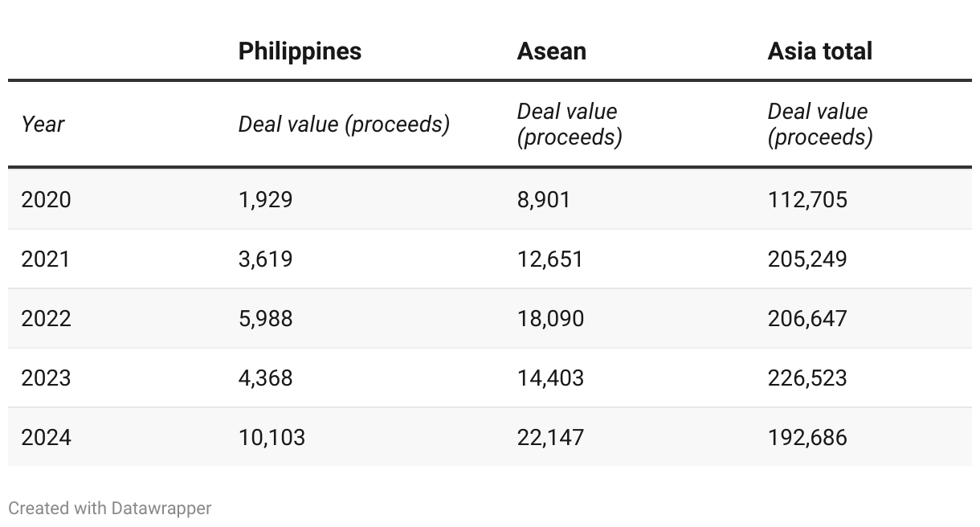The height and width of the screenshot is (527, 980).
Task: Click the Asean value 18,090
Action: 550,318
